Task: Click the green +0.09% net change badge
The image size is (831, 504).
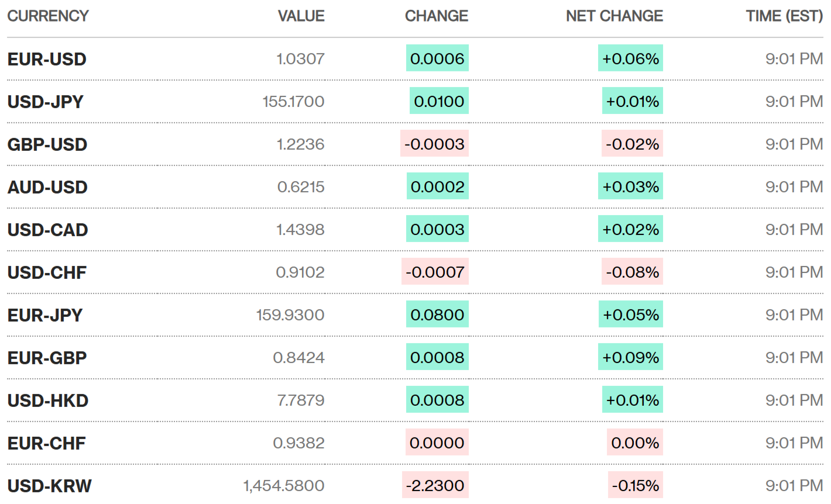Action: coord(630,358)
